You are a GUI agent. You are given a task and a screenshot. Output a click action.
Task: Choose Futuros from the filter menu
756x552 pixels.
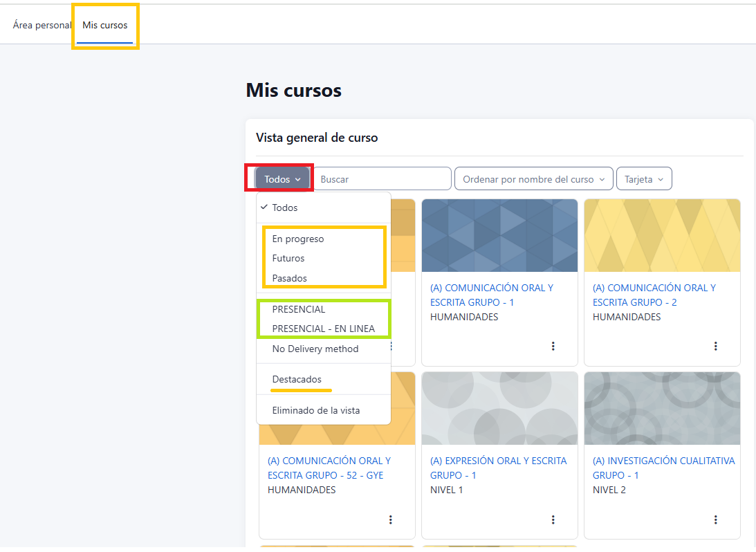pos(288,258)
